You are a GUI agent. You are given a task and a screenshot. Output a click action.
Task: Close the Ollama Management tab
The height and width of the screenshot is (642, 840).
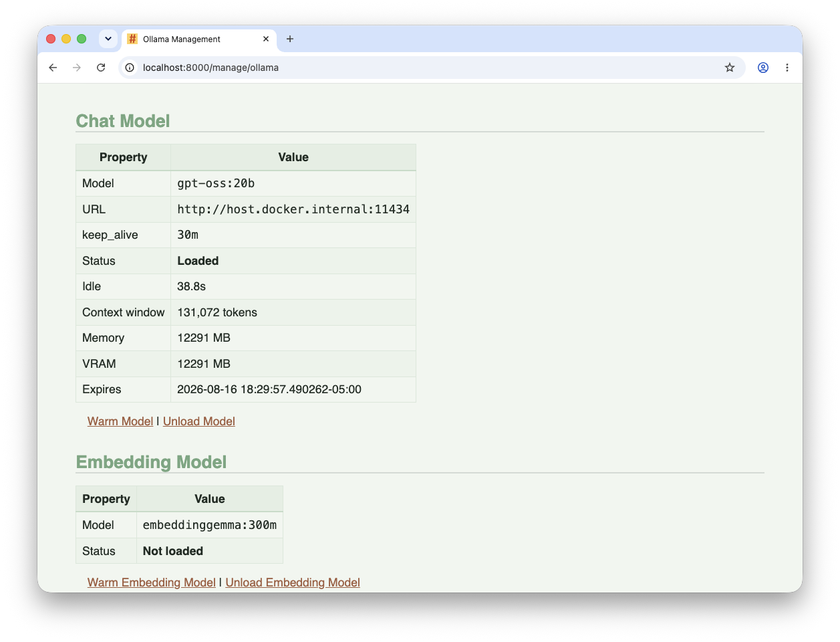point(266,39)
